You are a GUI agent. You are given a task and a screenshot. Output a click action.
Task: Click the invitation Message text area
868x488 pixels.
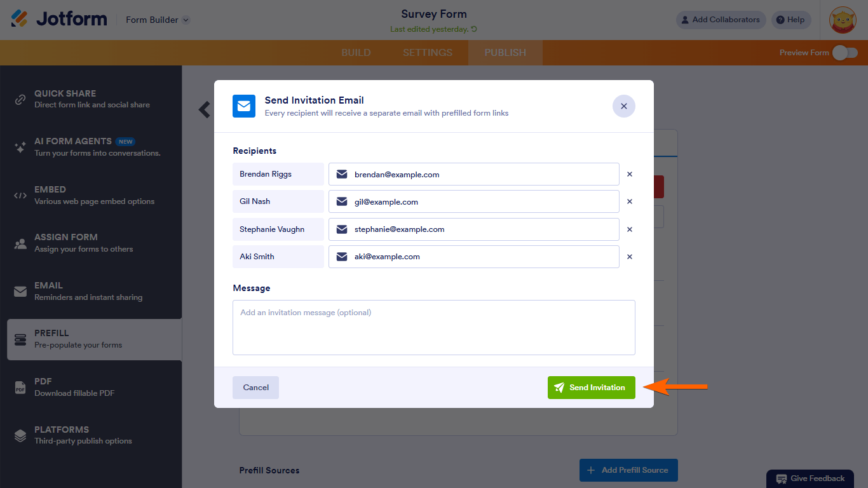433,327
